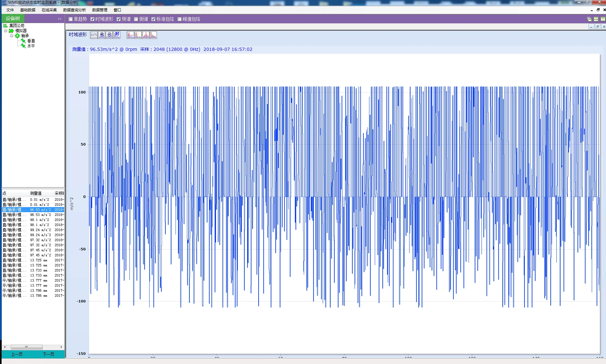The image size is (606, 364).
Task: Click the 集团公司 root node icon
Action: (x=5, y=26)
